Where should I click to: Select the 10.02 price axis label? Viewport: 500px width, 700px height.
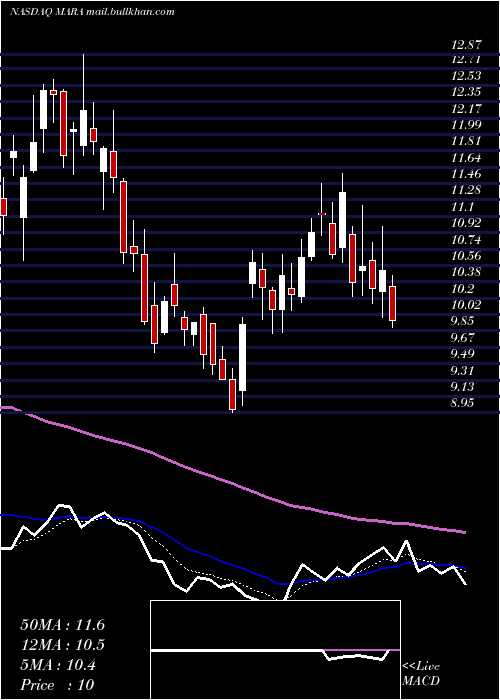point(467,305)
